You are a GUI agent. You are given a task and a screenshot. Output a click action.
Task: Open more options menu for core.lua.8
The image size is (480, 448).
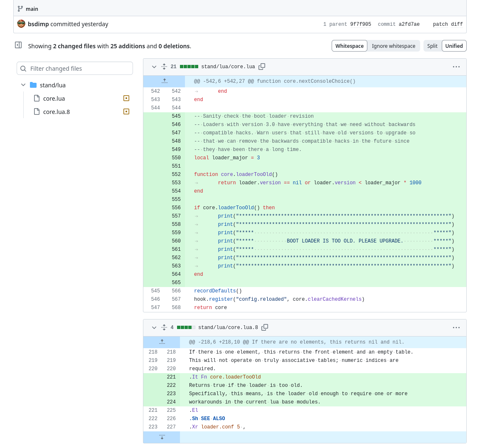pos(456,327)
